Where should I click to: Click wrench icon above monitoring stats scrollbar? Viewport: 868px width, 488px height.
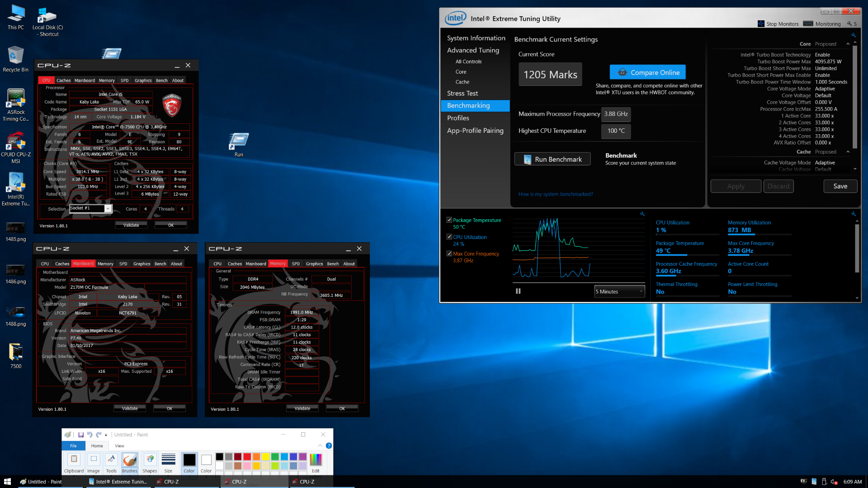point(854,214)
